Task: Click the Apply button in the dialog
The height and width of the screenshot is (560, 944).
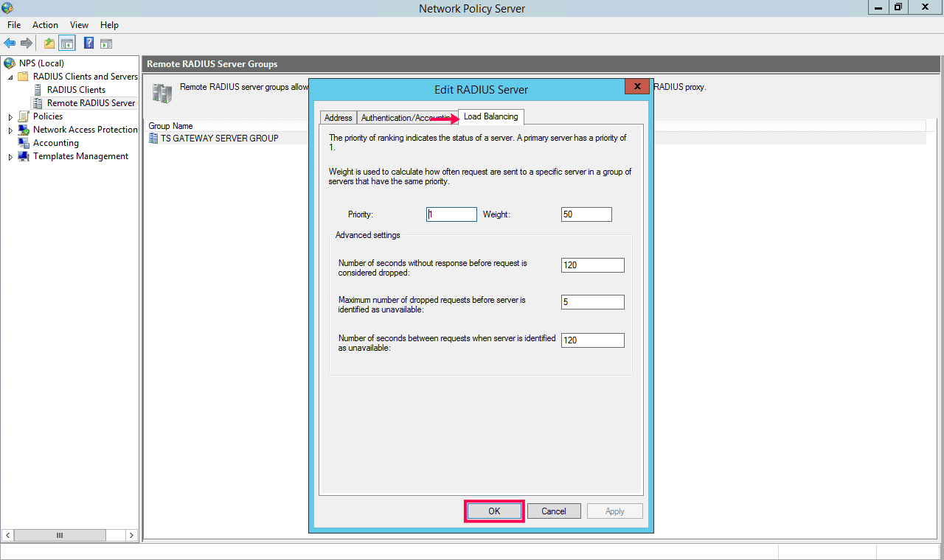Action: (x=615, y=511)
